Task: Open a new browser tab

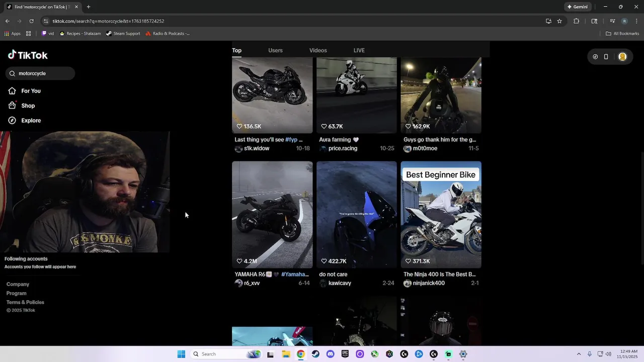Action: (x=89, y=7)
